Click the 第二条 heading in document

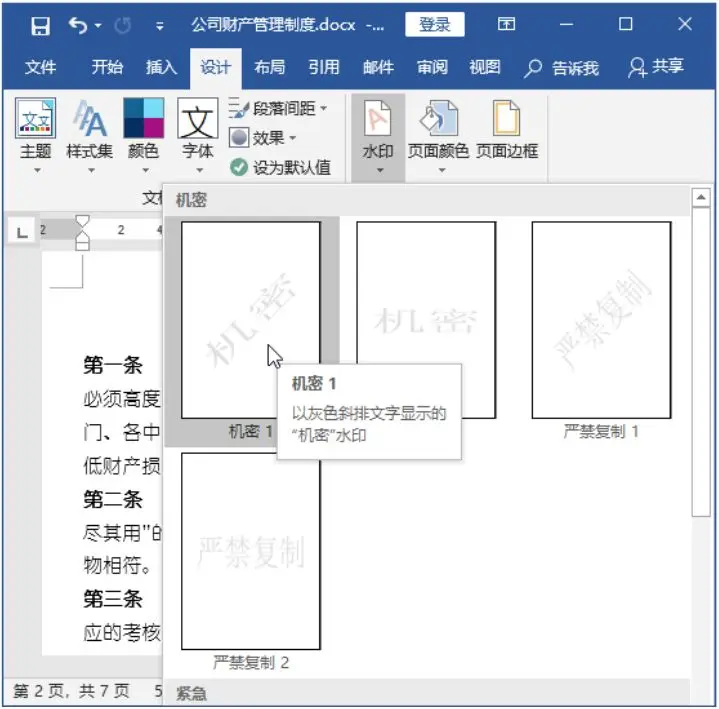113,499
